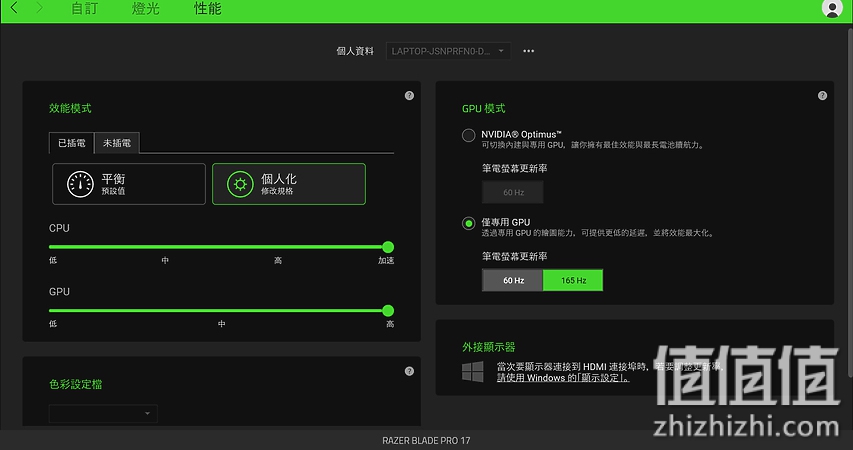Switch to the 性能 tab
This screenshot has height=450, width=853.
point(207,9)
